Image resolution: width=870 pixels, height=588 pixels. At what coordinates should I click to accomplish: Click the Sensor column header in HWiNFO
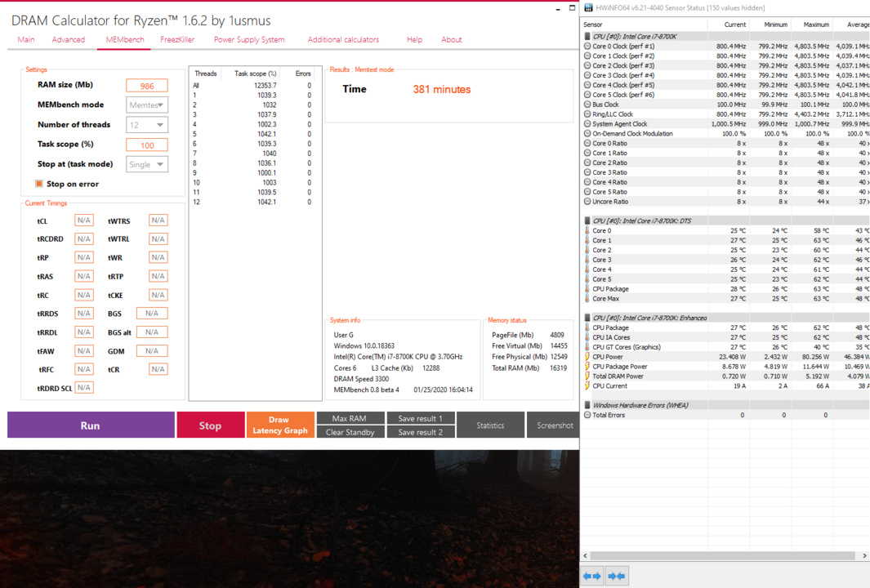click(x=645, y=24)
